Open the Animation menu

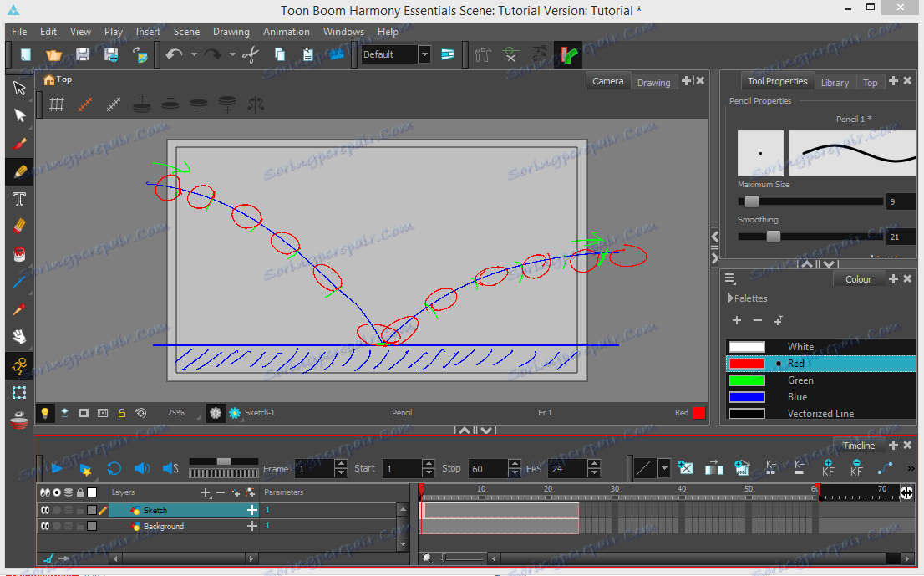tap(286, 32)
